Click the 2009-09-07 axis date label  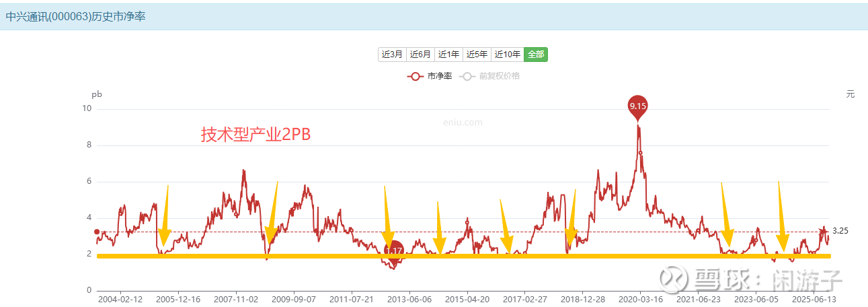(x=294, y=299)
